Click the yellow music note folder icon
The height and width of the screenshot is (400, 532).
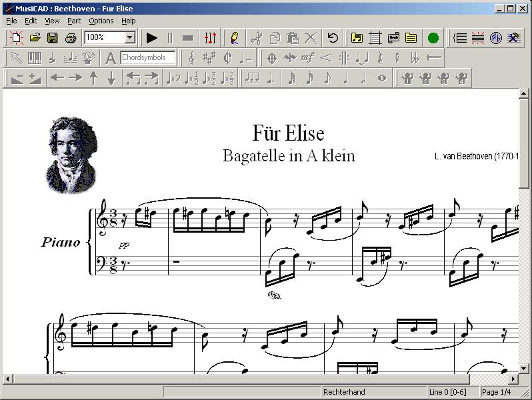[x=357, y=37]
